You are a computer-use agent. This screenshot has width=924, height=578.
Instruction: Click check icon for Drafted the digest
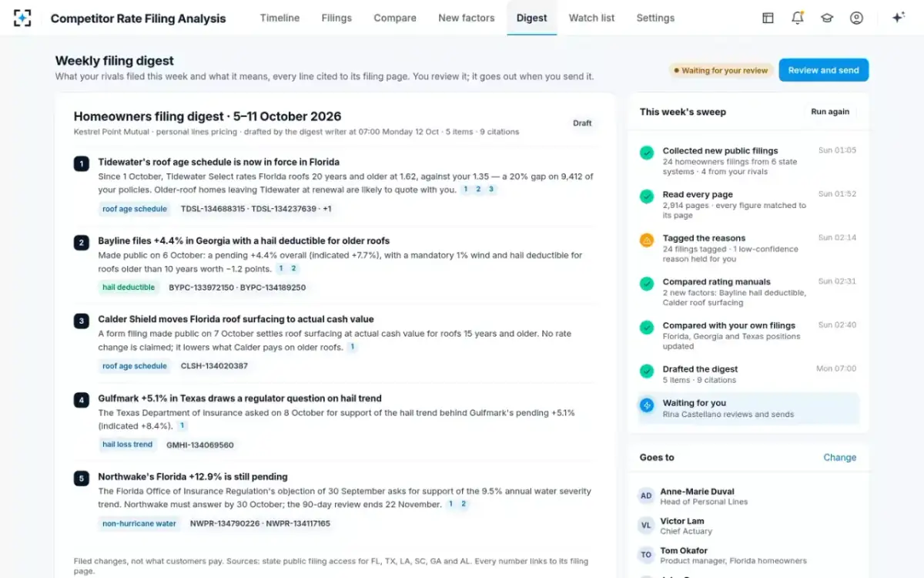point(647,371)
